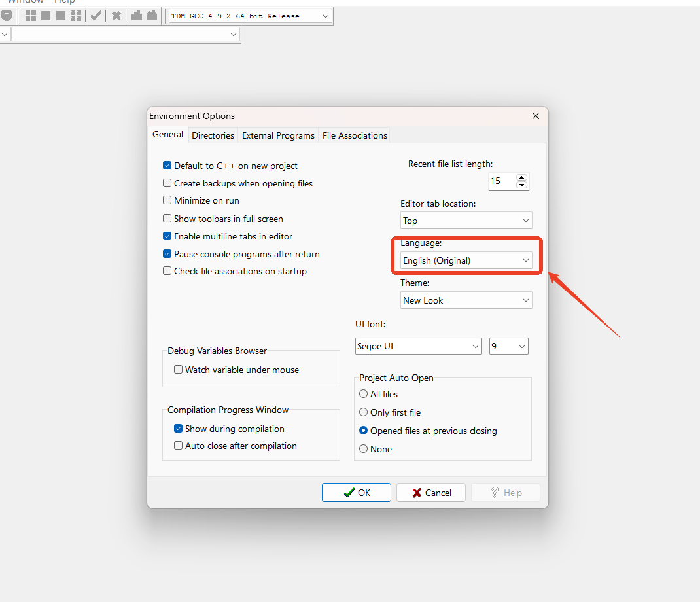Switch to the General tab
This screenshot has width=700, height=602.
[x=167, y=134]
